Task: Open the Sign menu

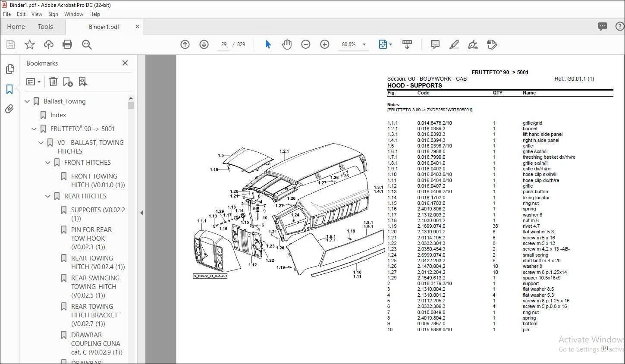Action: tap(53, 14)
